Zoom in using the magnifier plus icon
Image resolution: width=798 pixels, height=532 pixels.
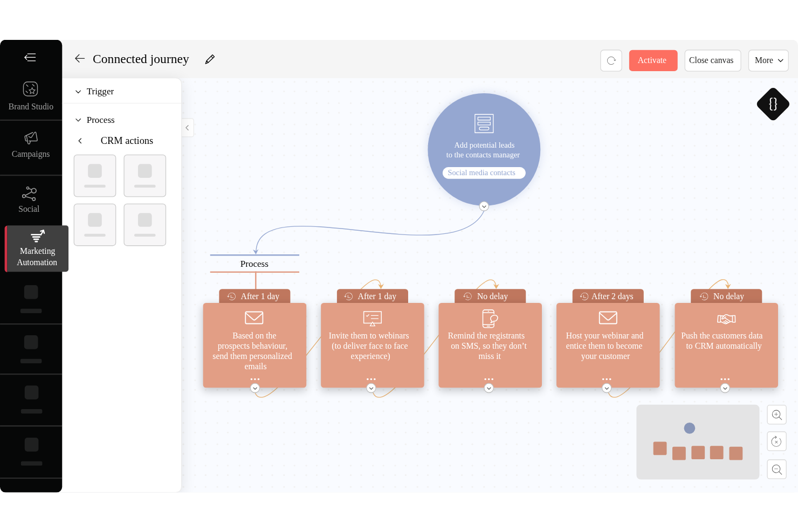(x=776, y=414)
